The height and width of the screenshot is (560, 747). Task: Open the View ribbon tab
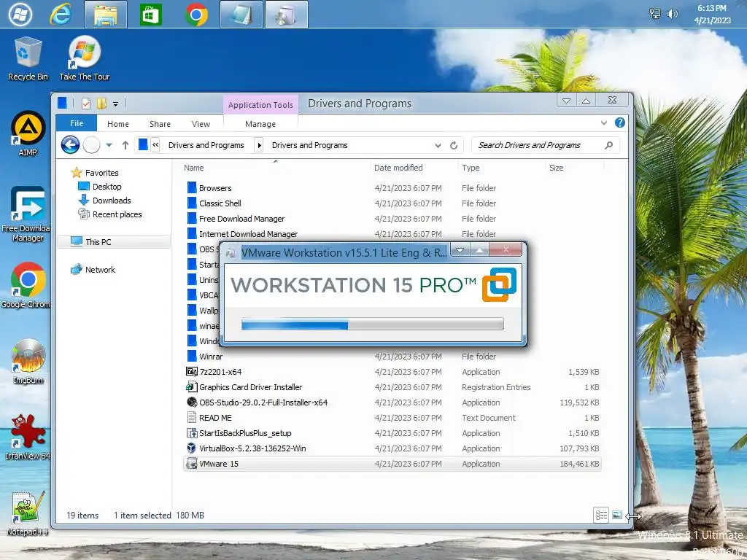(x=201, y=124)
